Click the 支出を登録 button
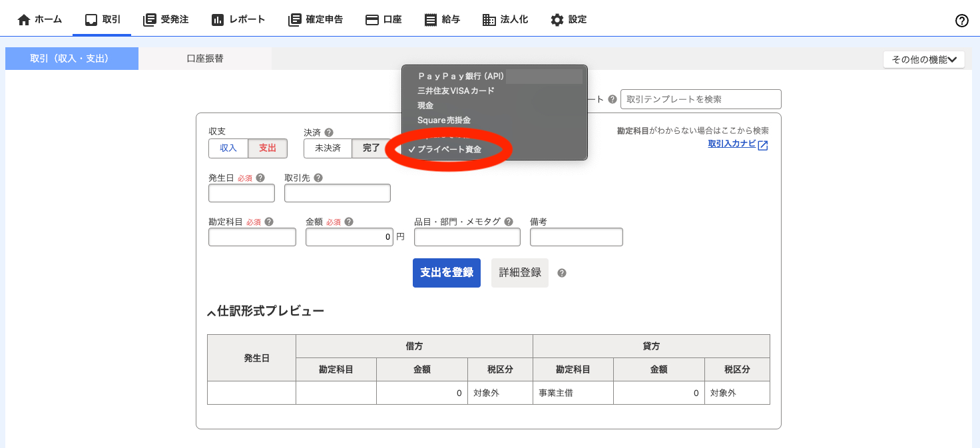Screen dimensions: 980x448 click(446, 272)
